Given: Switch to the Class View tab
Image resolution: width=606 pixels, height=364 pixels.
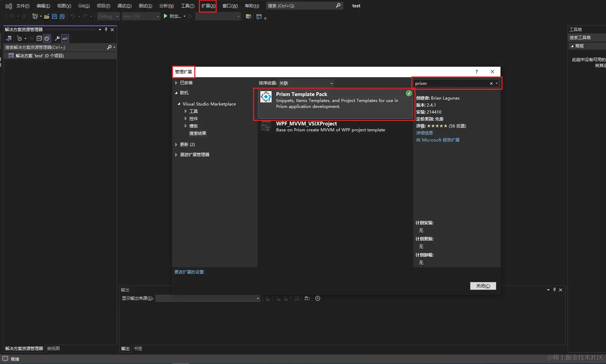Looking at the screenshot, I should click(53, 349).
